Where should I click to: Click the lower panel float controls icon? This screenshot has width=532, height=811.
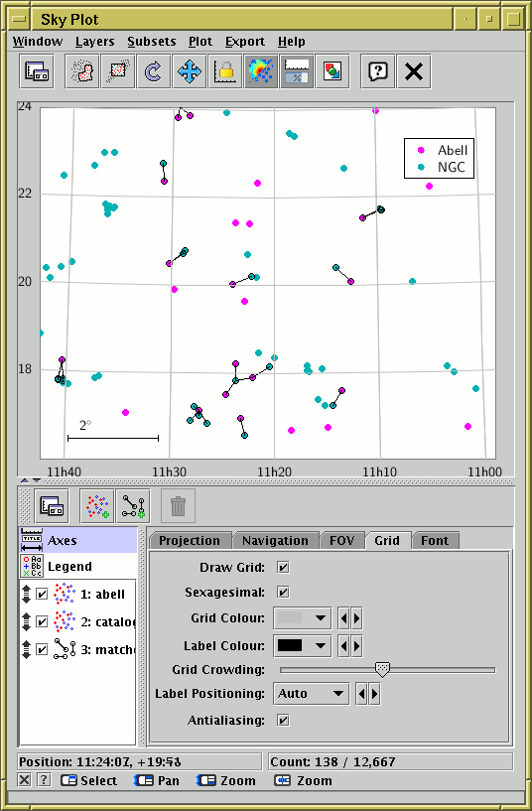[52, 506]
